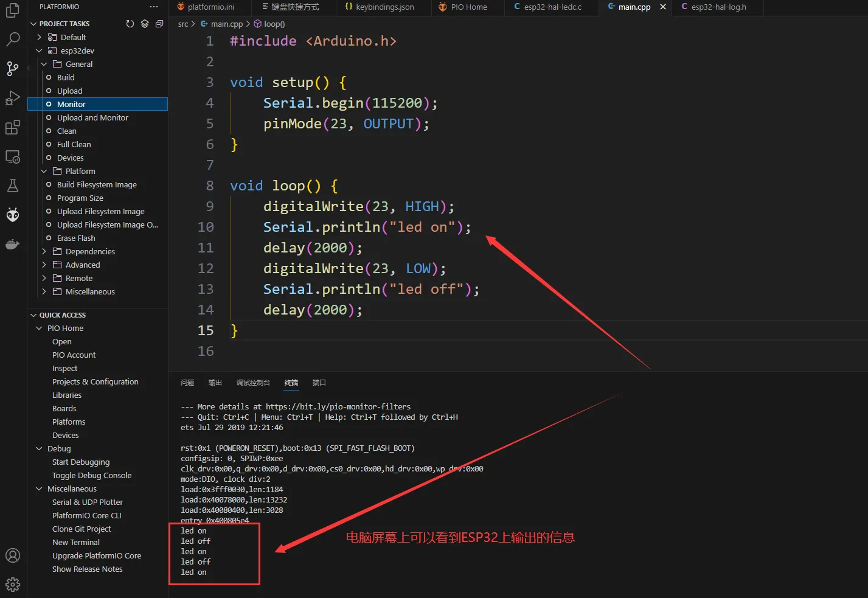868x598 pixels.
Task: Switch to 端口 panel tab
Action: tap(319, 383)
